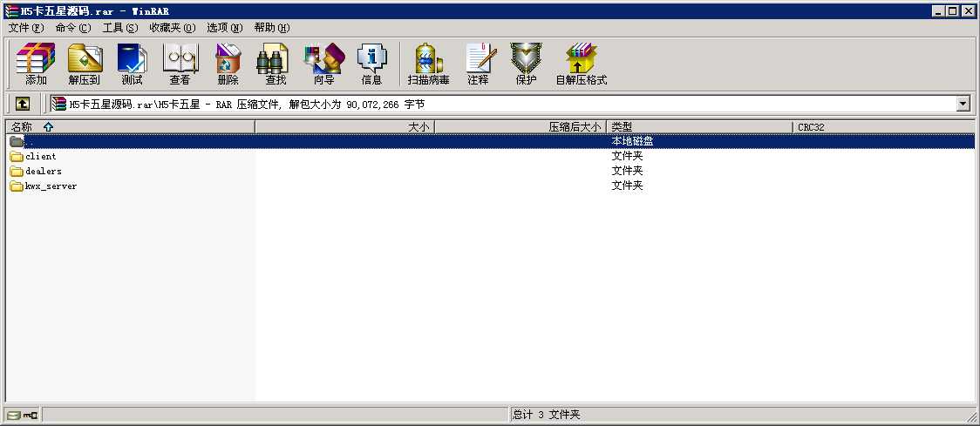This screenshot has width=980, height=426.
Task: Click 文件夹 type cell in client row
Action: (x=627, y=156)
